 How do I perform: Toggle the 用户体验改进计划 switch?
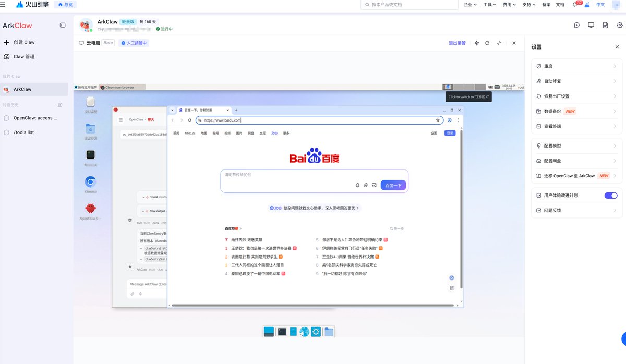(610, 196)
